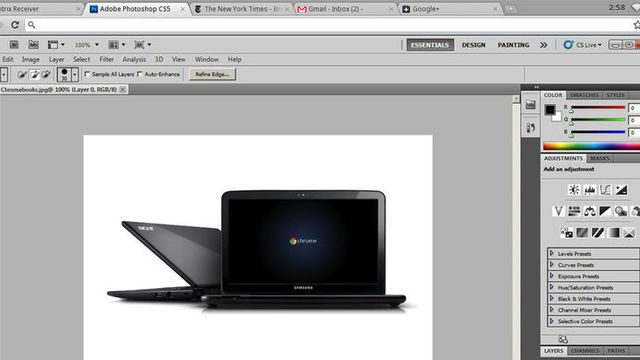640x360 pixels.
Task: Select the Painting workspace
Action: tap(513, 45)
